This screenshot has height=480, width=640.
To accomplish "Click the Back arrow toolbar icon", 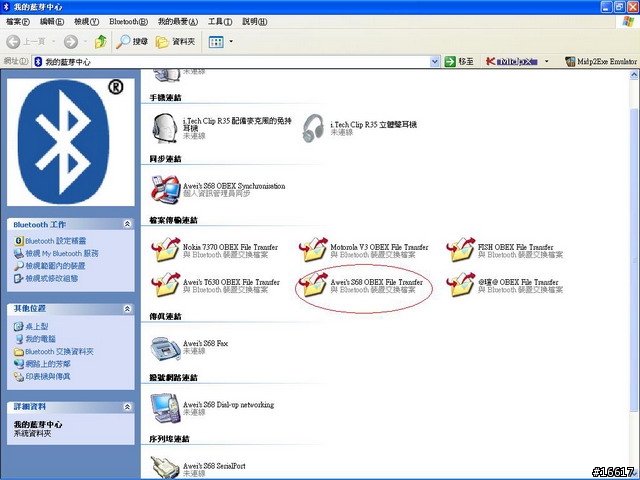I will (13, 41).
